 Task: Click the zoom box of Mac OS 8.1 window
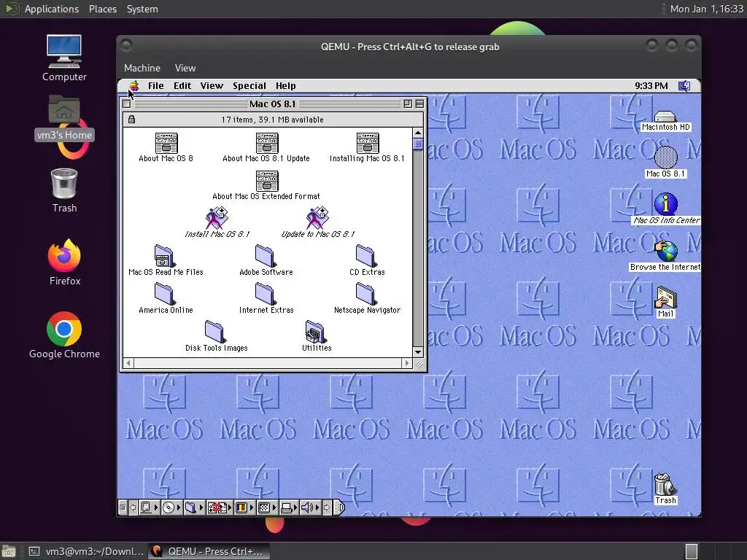coord(408,104)
